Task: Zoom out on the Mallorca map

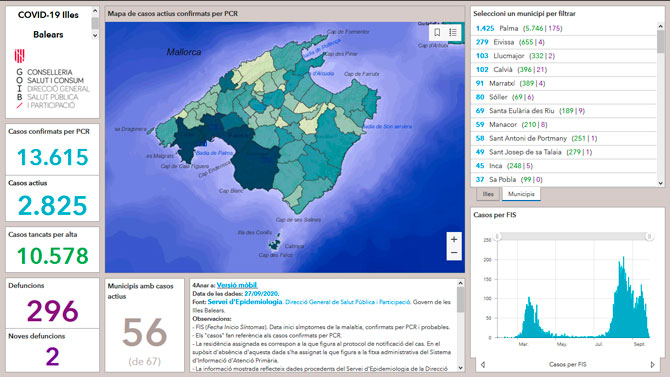Action: tap(454, 253)
